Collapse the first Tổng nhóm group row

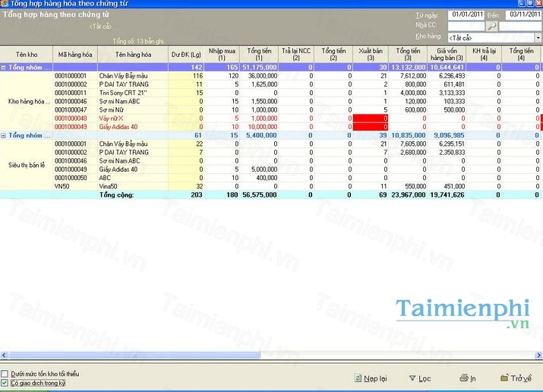click(4, 68)
